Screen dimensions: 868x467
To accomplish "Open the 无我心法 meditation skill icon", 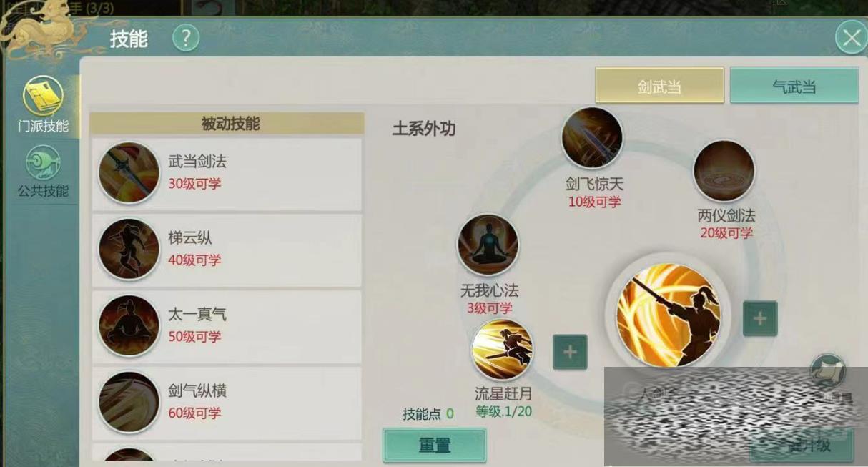I will point(488,245).
